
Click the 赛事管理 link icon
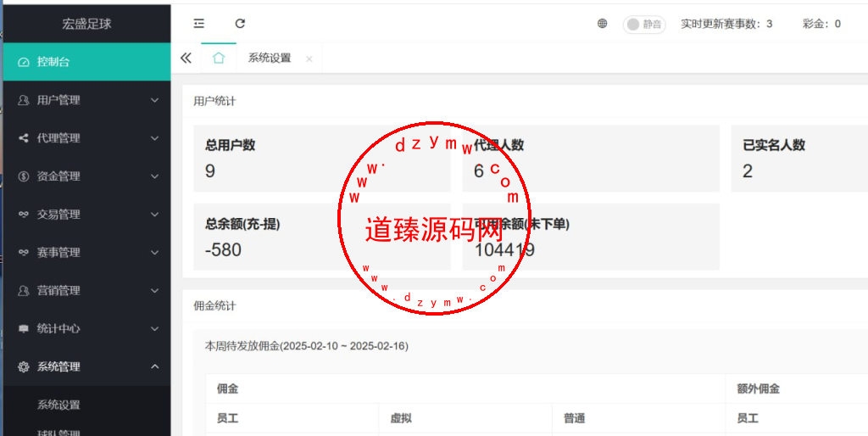[23, 253]
